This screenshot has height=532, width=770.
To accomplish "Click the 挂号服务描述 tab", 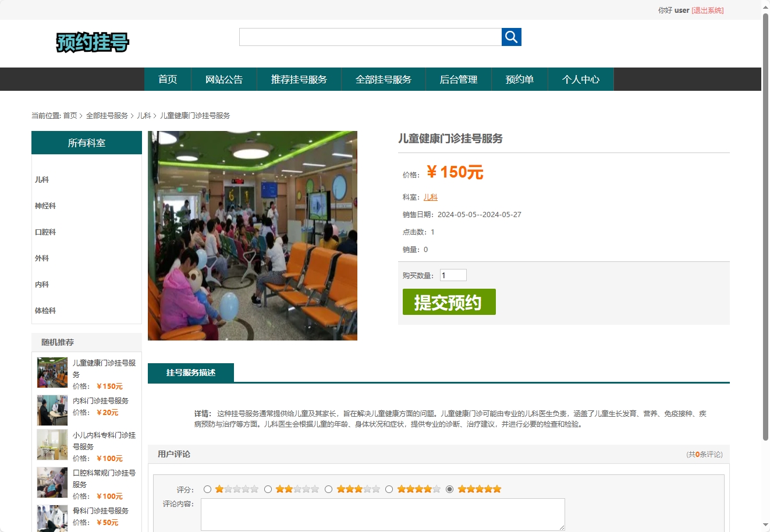I will (191, 373).
